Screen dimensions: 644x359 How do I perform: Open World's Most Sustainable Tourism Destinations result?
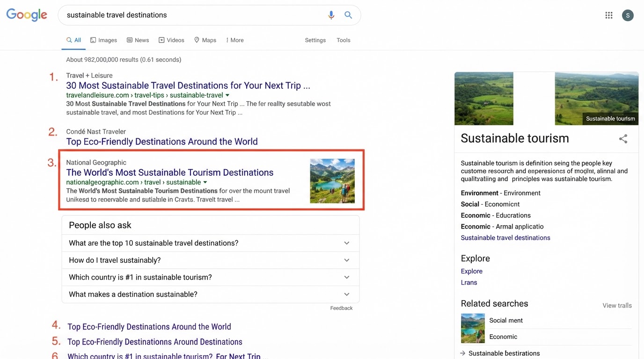point(170,172)
